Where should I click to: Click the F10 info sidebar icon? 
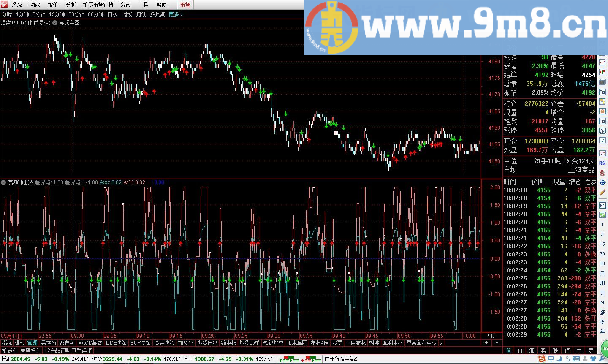coord(602,92)
